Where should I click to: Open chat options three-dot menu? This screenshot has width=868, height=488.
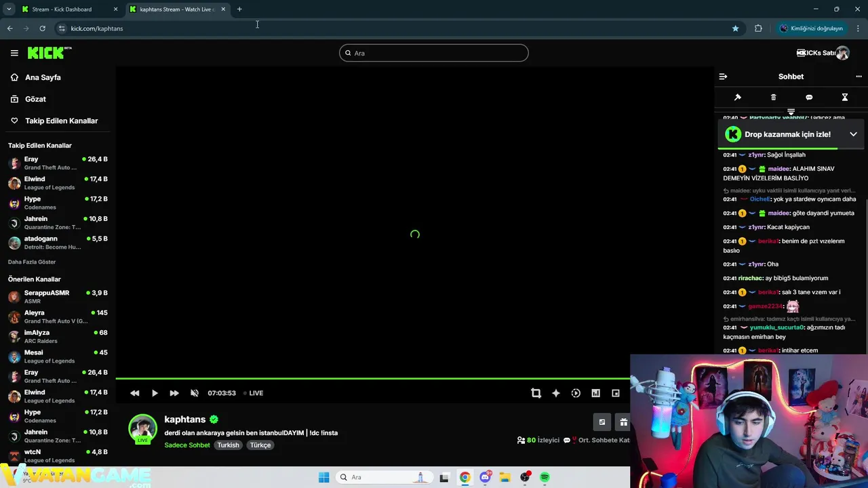[x=859, y=77]
